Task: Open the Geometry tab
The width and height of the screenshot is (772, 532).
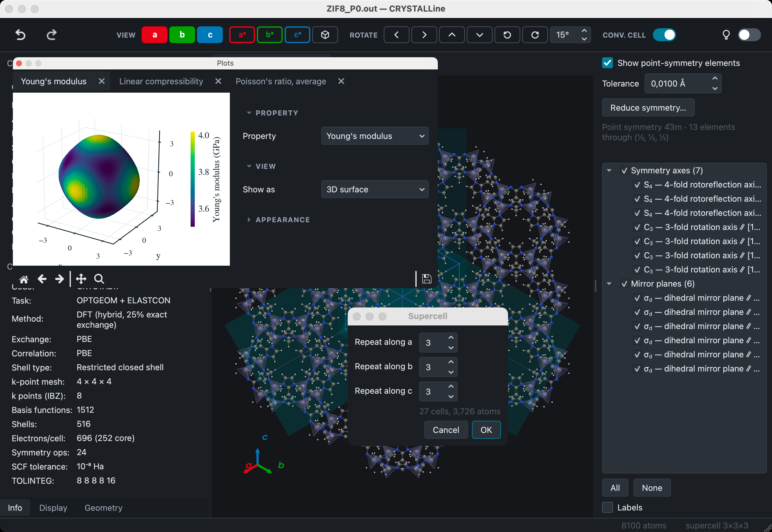Action: (103, 508)
